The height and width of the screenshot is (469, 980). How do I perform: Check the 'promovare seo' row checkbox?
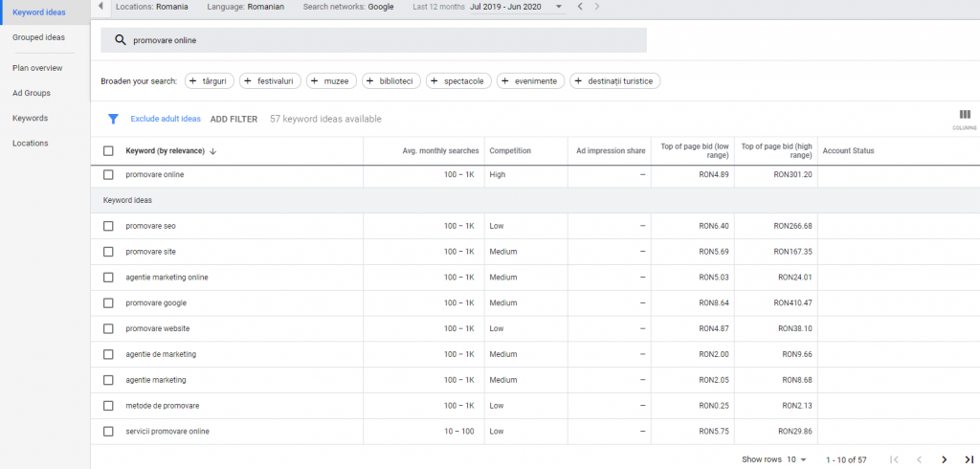108,226
